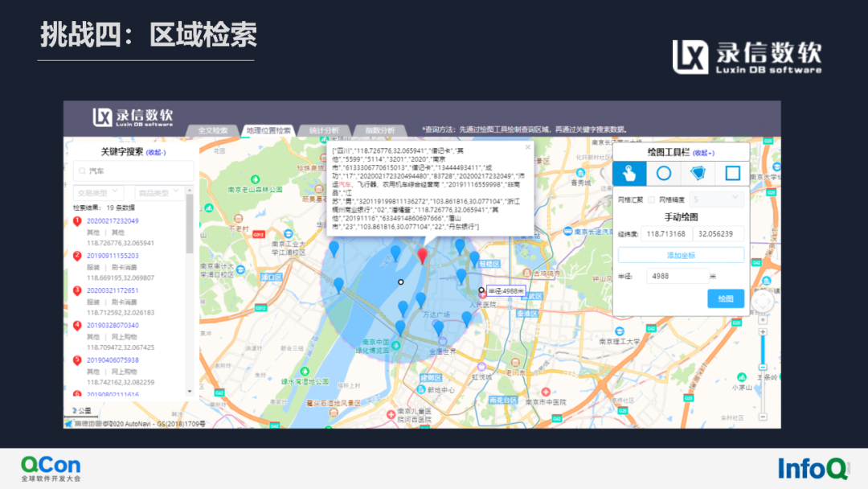This screenshot has height=489, width=868.
Task: Open the 商品类型 dropdown
Action: 159,192
